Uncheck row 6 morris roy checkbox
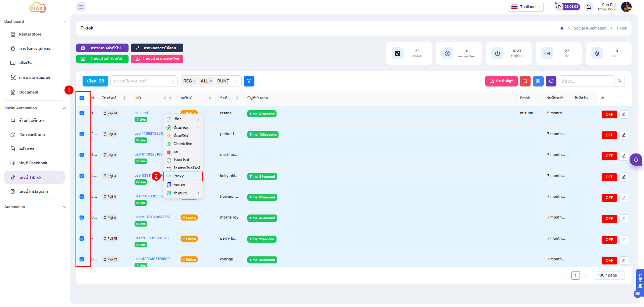644x307 pixels. coord(82,218)
